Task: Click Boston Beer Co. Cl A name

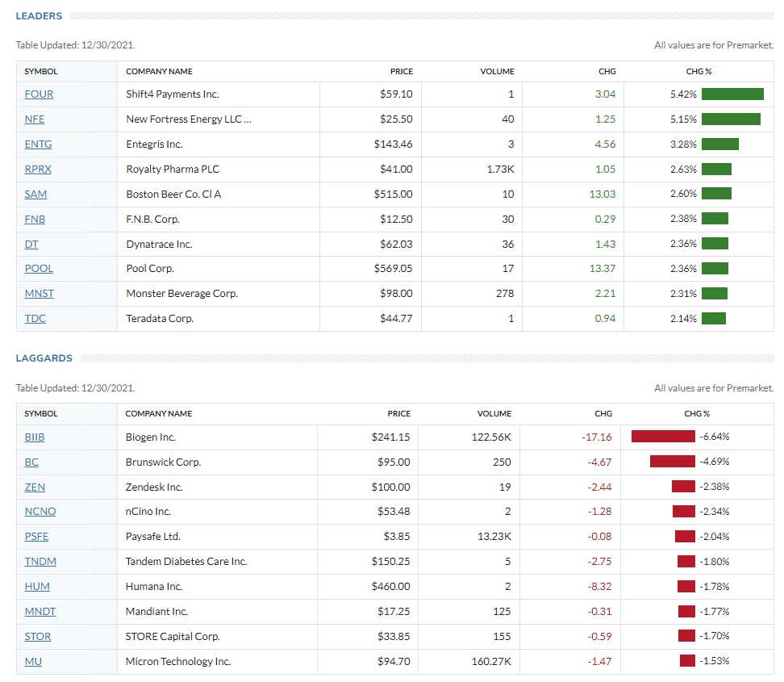Action: tap(173, 195)
